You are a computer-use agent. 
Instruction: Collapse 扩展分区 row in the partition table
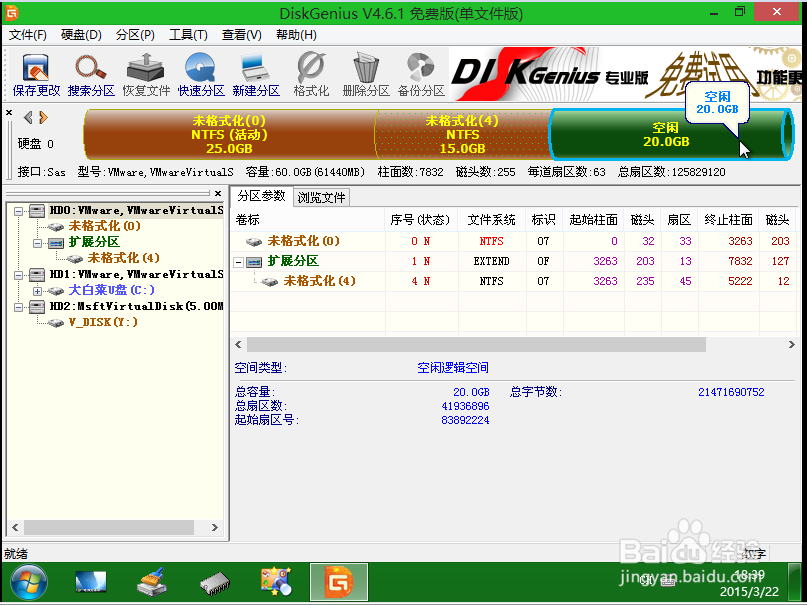click(238, 262)
